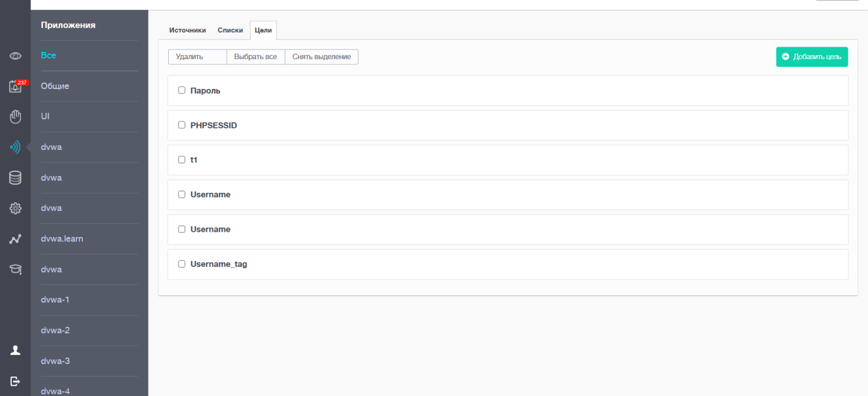Click the Удалить button
Image resolution: width=868 pixels, height=396 pixels.
197,57
